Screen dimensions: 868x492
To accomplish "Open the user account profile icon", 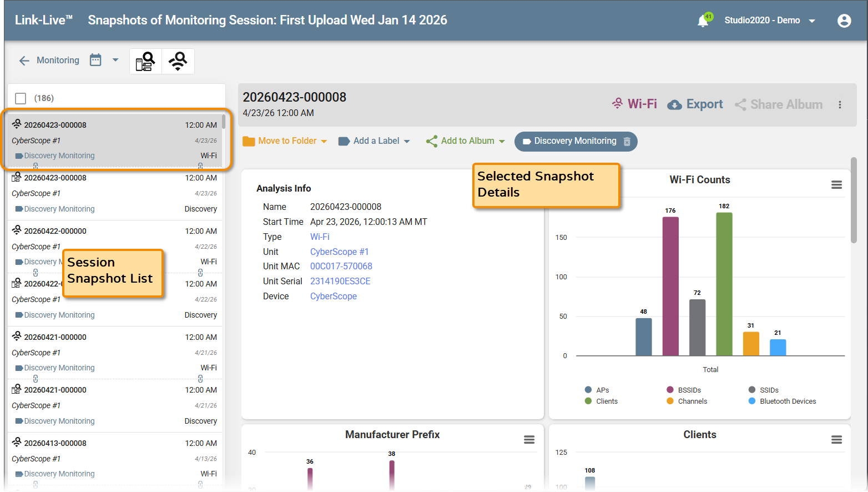I will (844, 21).
